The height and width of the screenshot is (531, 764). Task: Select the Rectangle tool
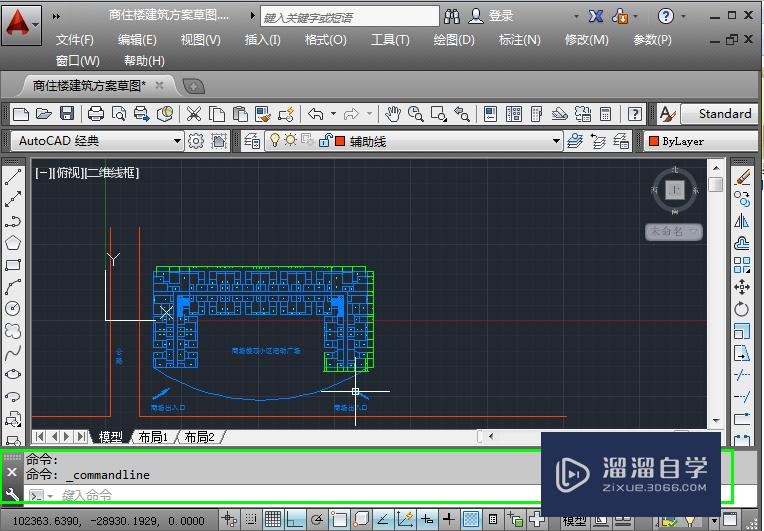[x=13, y=265]
